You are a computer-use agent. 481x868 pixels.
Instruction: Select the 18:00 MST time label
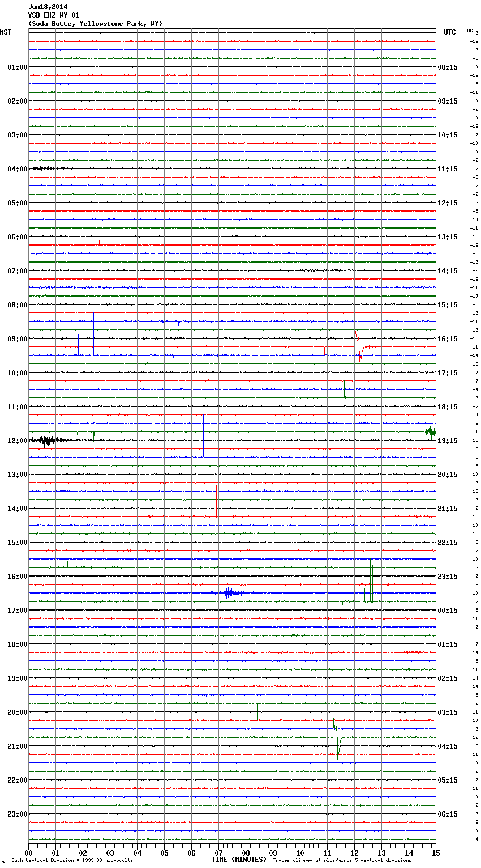click(17, 644)
